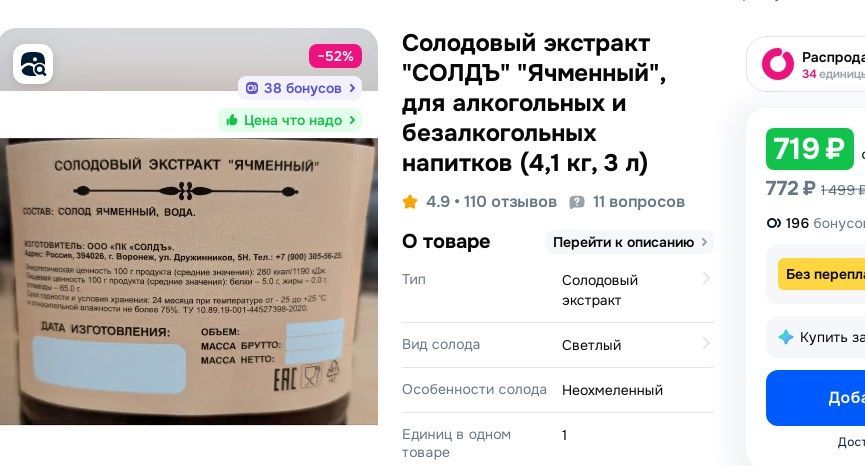Open the questions speech bubble icon

(x=576, y=202)
